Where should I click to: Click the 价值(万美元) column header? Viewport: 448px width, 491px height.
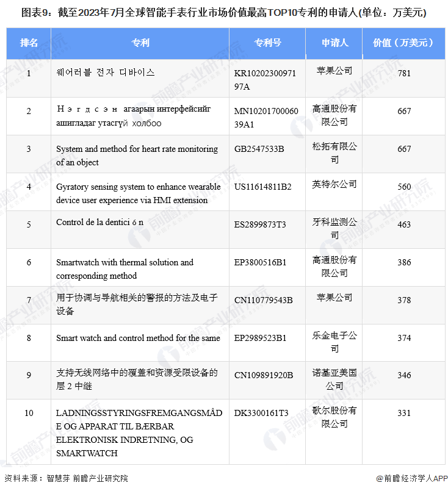coord(403,43)
